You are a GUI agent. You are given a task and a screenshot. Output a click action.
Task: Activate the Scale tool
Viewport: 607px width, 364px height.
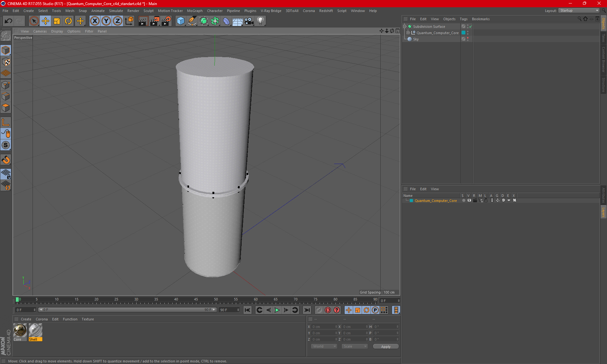(57, 21)
